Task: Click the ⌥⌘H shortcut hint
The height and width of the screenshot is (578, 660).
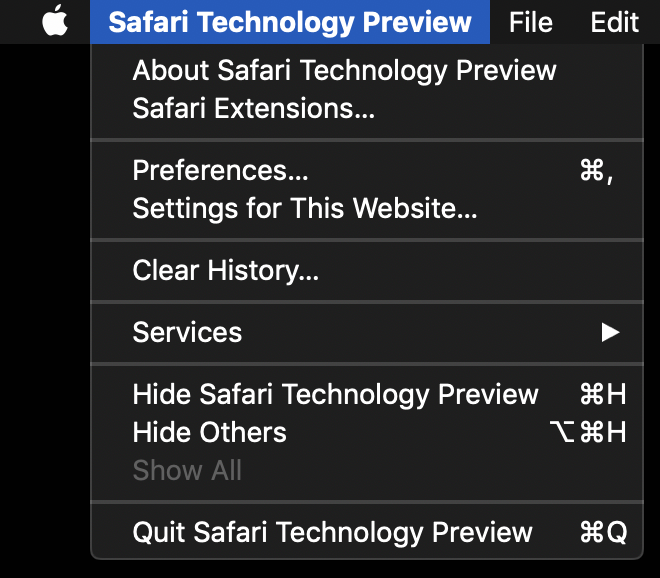Action: (x=588, y=432)
